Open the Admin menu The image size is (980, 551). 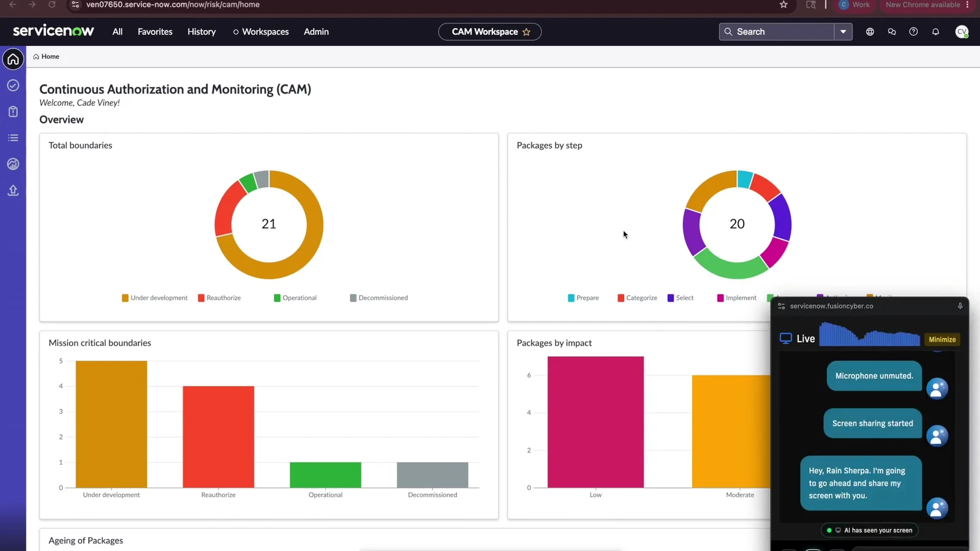coord(316,32)
